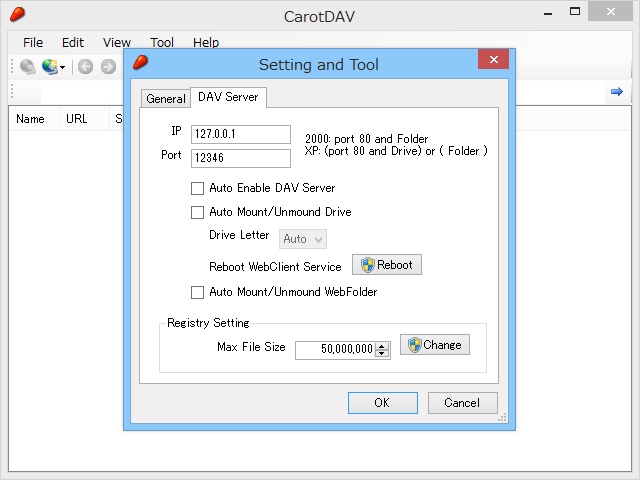Select the DAV Server tab
This screenshot has width=640, height=480.
(x=228, y=97)
